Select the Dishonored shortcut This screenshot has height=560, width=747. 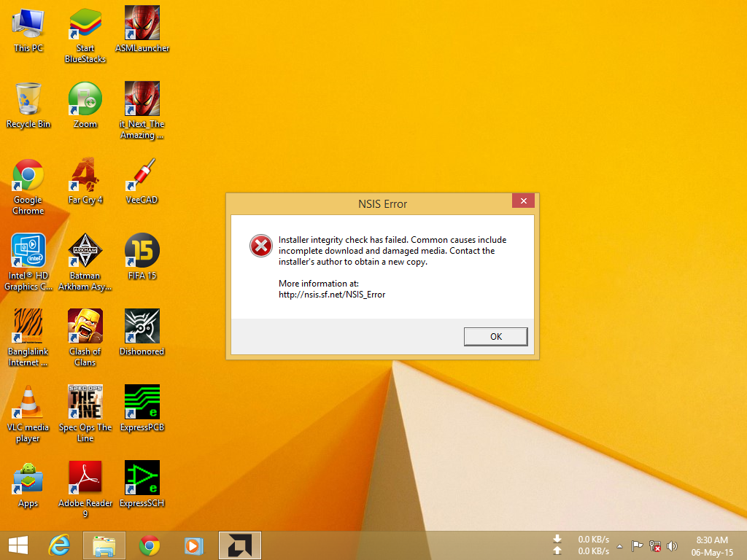[x=142, y=332]
